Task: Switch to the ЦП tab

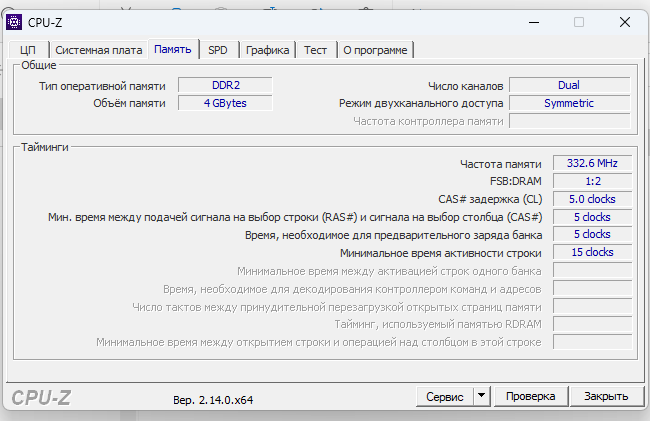Action: (28, 50)
